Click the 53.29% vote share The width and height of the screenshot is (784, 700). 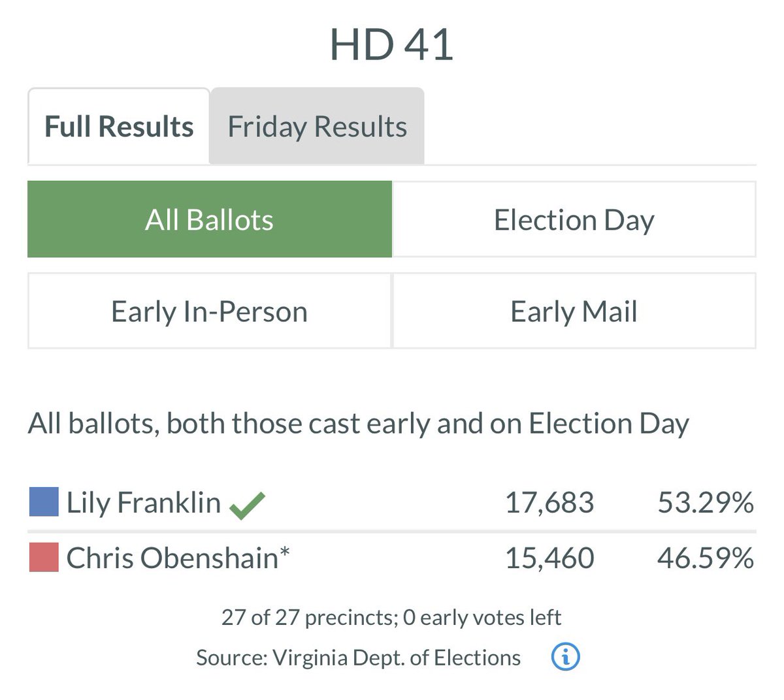point(705,503)
